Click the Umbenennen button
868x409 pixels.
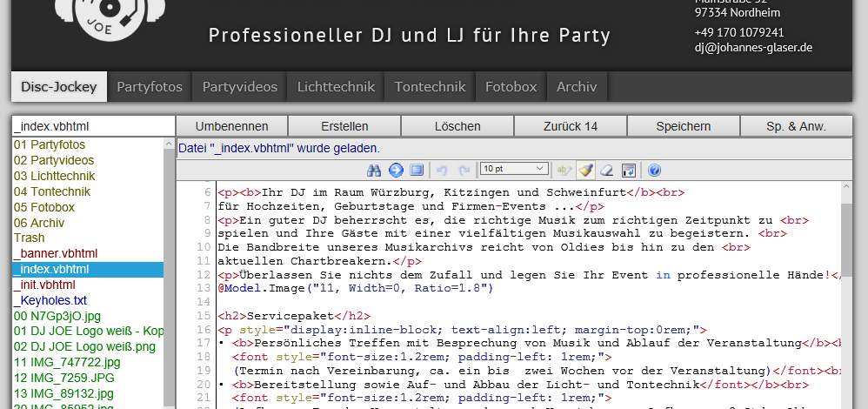point(232,126)
